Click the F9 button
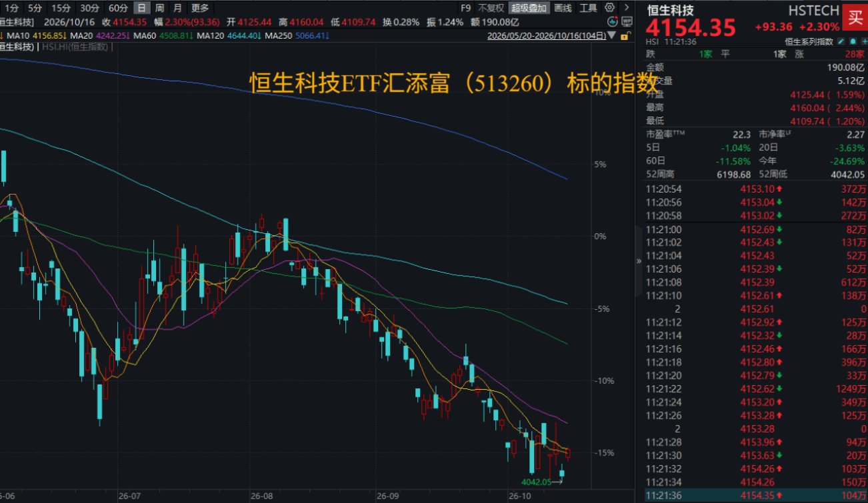This screenshot has width=868, height=503. 465,8
